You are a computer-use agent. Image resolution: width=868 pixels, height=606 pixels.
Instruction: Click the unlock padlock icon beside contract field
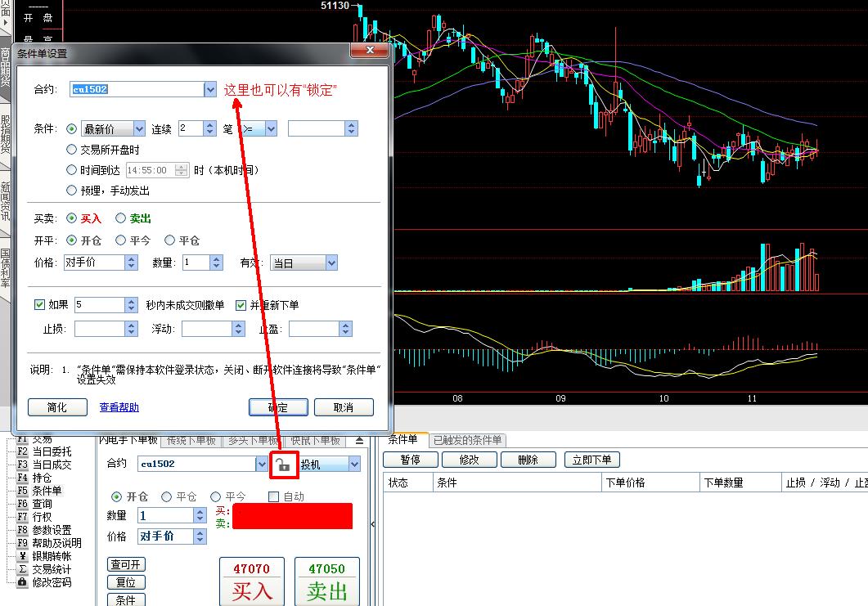[282, 465]
